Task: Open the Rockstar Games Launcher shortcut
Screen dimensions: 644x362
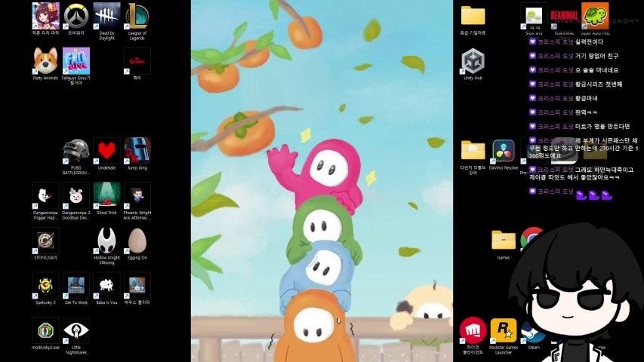Action: pos(503,331)
